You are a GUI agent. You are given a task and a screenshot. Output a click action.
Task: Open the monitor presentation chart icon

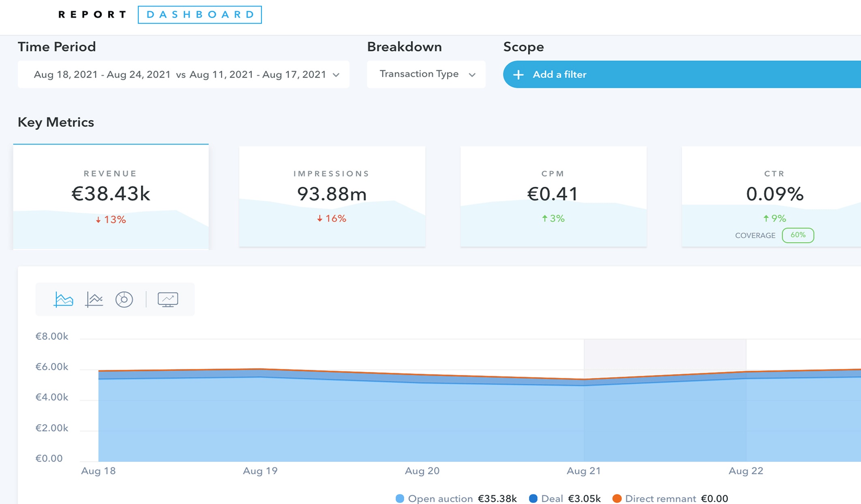click(168, 300)
